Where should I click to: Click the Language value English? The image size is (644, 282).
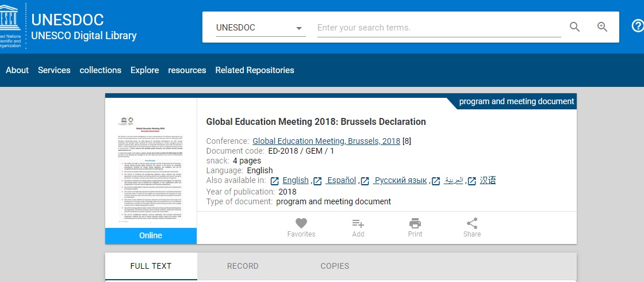pos(259,170)
